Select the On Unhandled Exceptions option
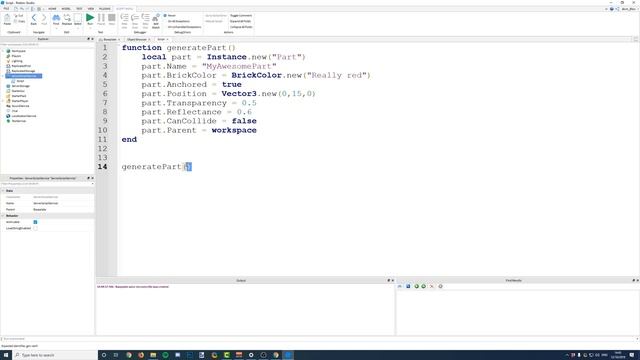Viewport: 640px width, 360px height. pyautogui.click(x=184, y=27)
